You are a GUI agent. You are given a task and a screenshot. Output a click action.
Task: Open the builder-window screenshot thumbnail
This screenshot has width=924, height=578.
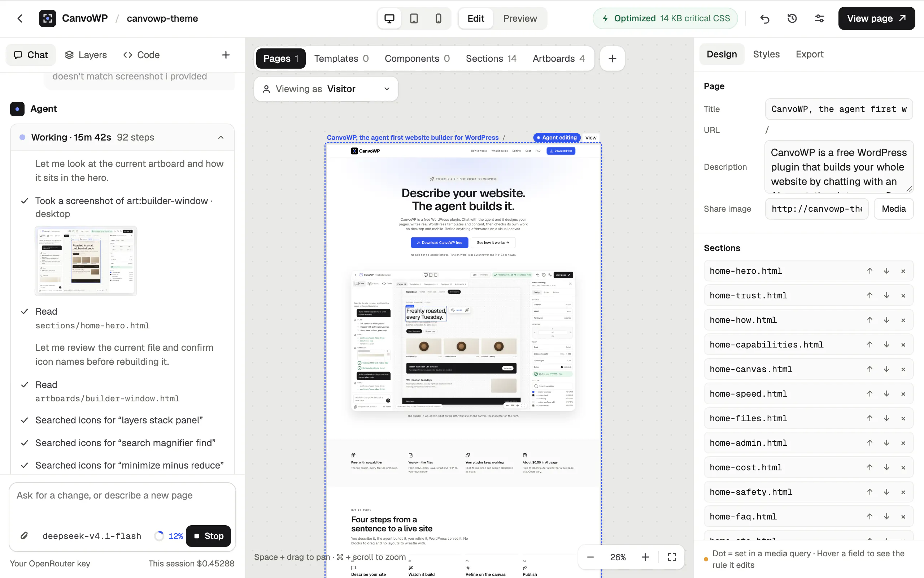click(x=86, y=261)
